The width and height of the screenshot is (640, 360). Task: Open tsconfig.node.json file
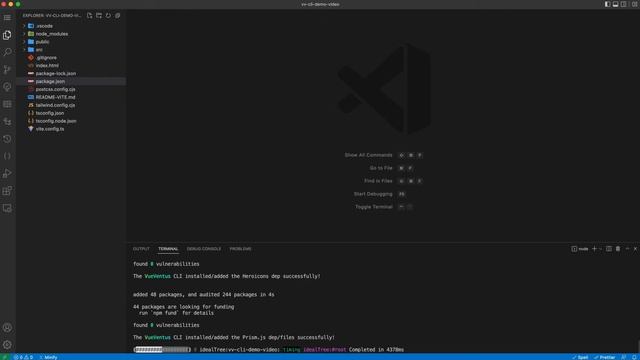coord(71,121)
